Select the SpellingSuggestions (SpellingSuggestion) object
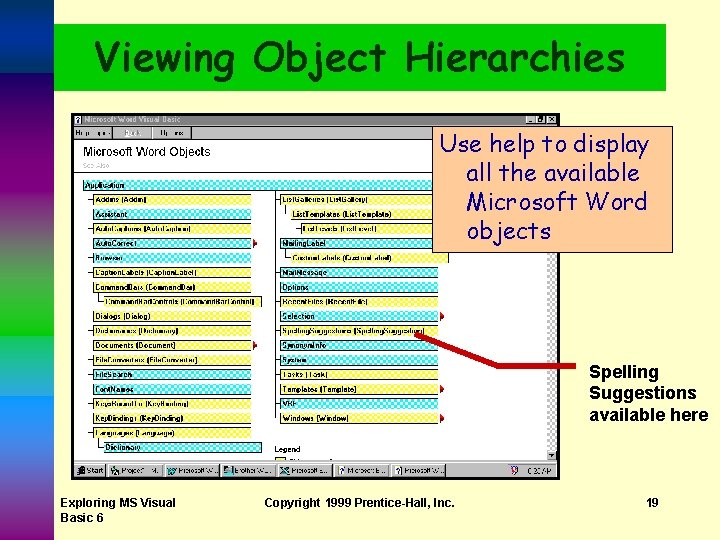Image resolution: width=720 pixels, height=540 pixels. (x=359, y=331)
